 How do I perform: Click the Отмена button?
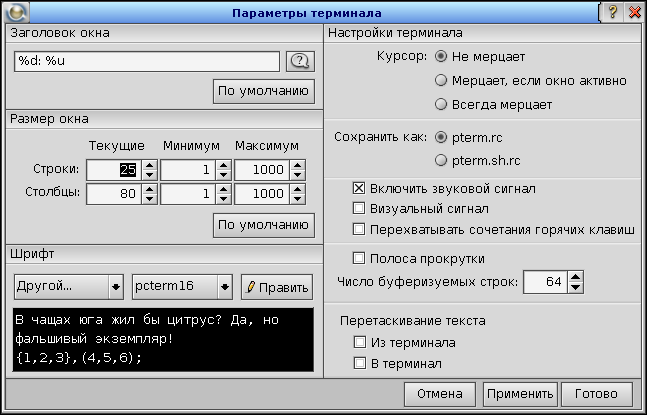coord(440,393)
